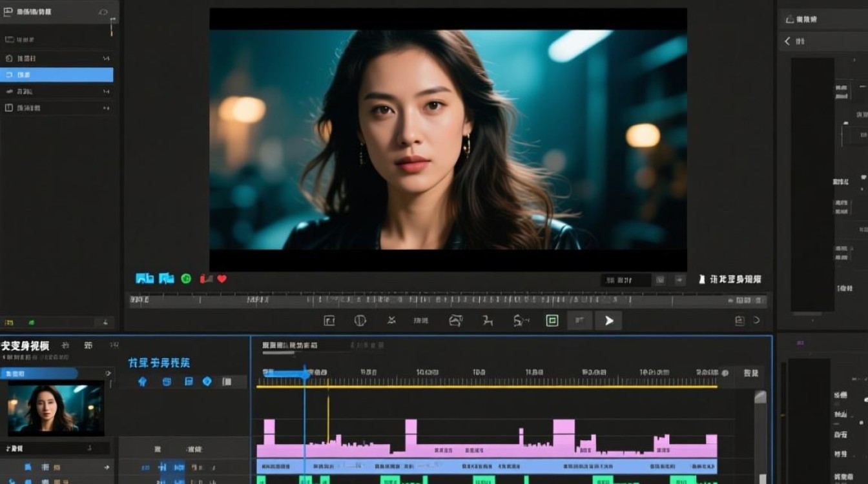Toggle the gray button left of play

tap(580, 321)
